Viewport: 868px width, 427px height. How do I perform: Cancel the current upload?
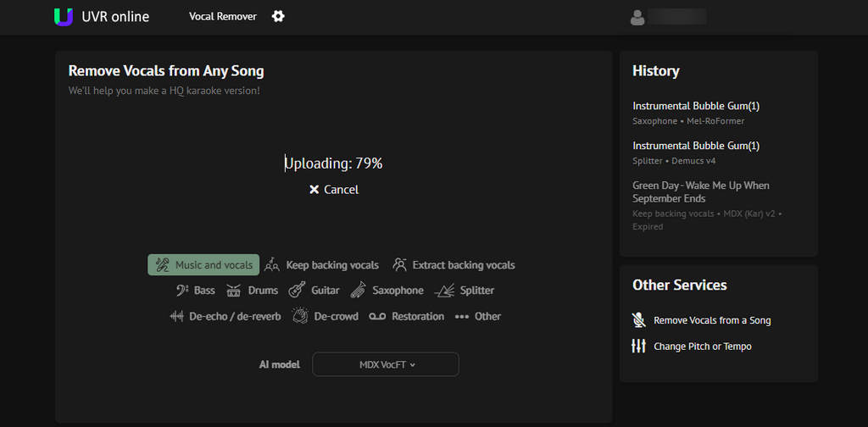[334, 190]
